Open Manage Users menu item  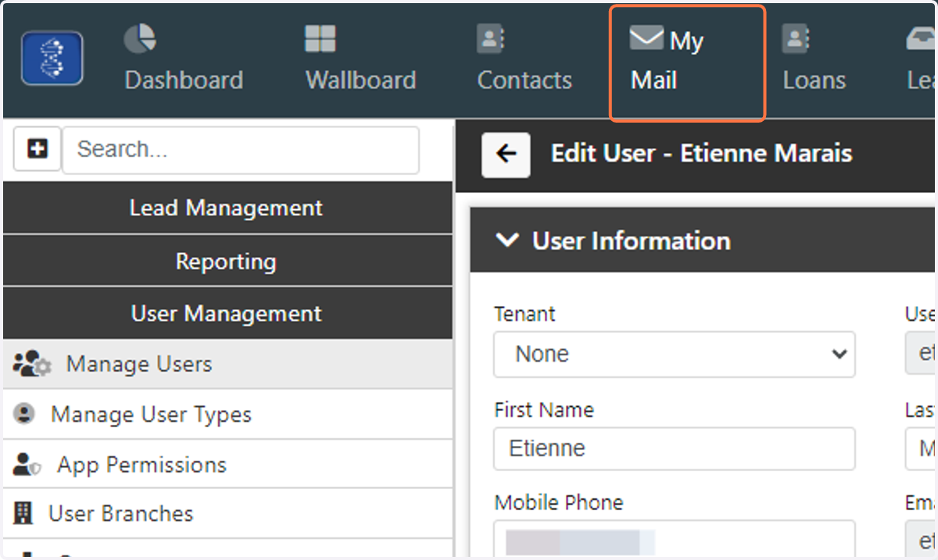pos(227,364)
